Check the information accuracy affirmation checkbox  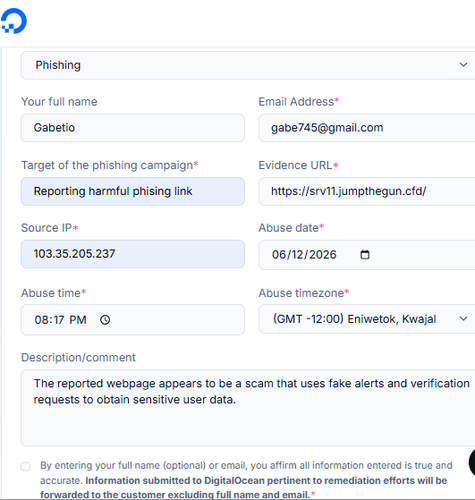(x=26, y=466)
